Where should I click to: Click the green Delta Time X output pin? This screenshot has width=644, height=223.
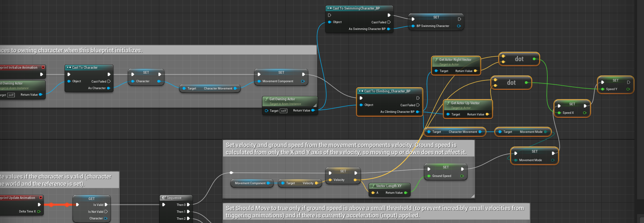pos(39,211)
